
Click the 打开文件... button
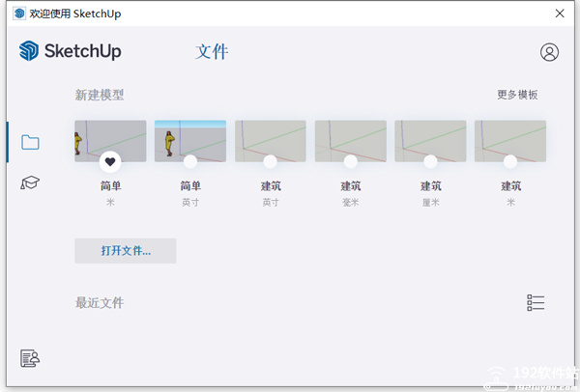[126, 251]
